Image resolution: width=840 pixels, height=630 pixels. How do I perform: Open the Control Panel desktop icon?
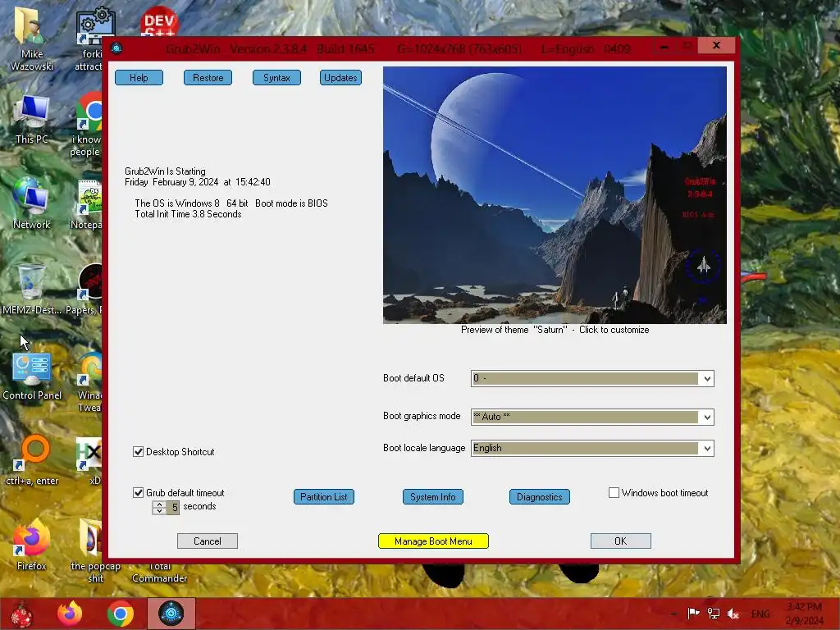[x=32, y=375]
